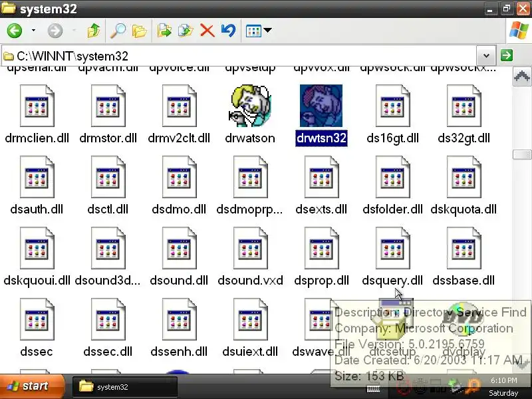
Task: Select the drwtsn32 doctor icon
Action: pyautogui.click(x=321, y=106)
